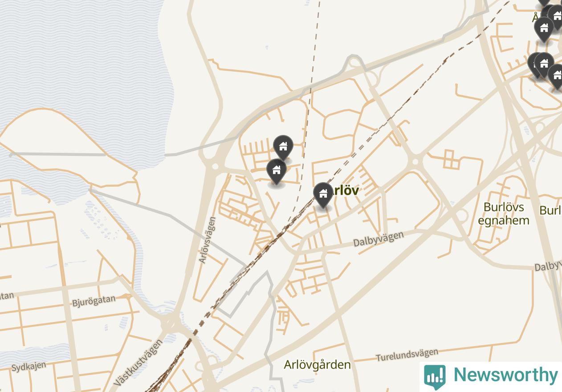Click the Sydkajen street label
Screen dimensions: 562x392
[29, 367]
